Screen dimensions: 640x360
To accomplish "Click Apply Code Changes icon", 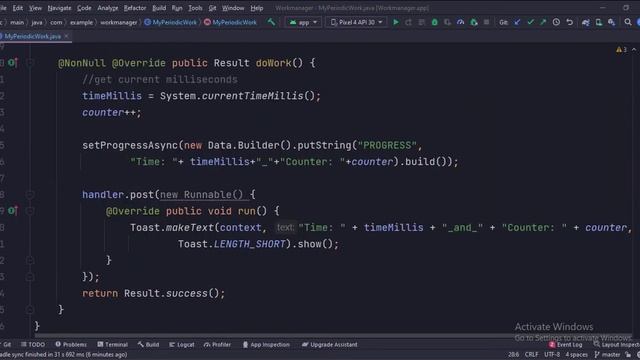I will [x=421, y=22].
